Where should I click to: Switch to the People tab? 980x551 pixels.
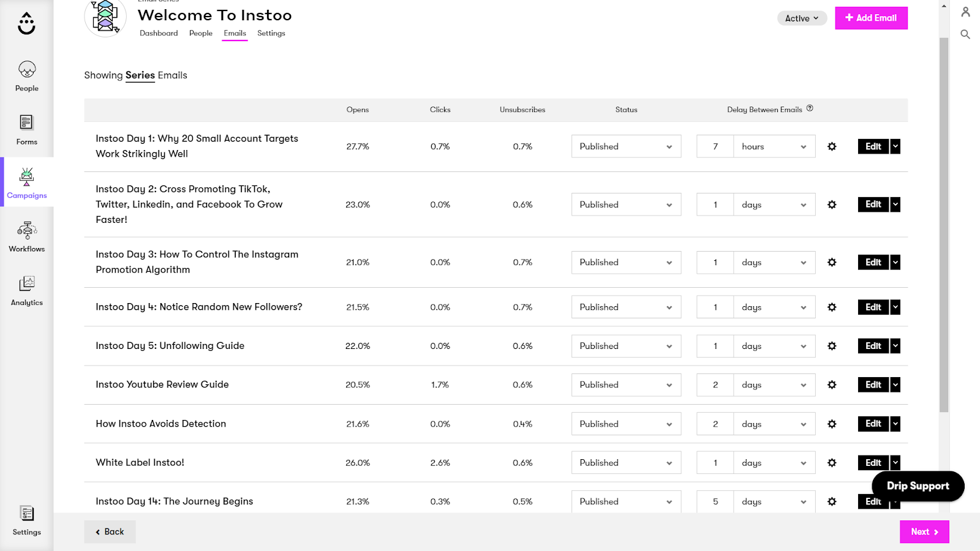tap(201, 33)
